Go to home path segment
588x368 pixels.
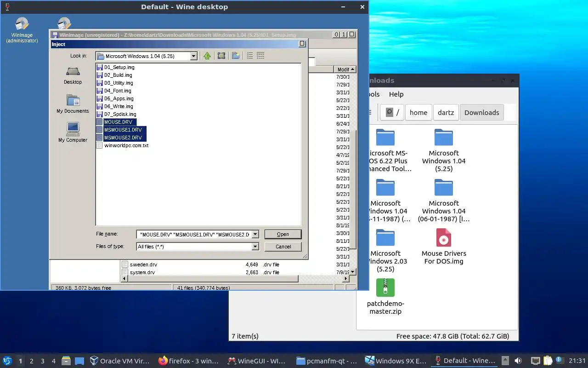pyautogui.click(x=418, y=113)
